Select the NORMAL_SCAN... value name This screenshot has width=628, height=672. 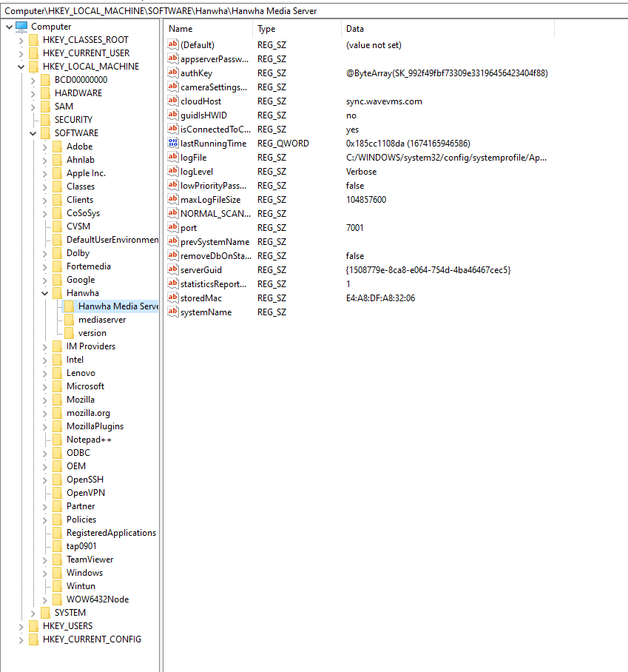pos(215,213)
